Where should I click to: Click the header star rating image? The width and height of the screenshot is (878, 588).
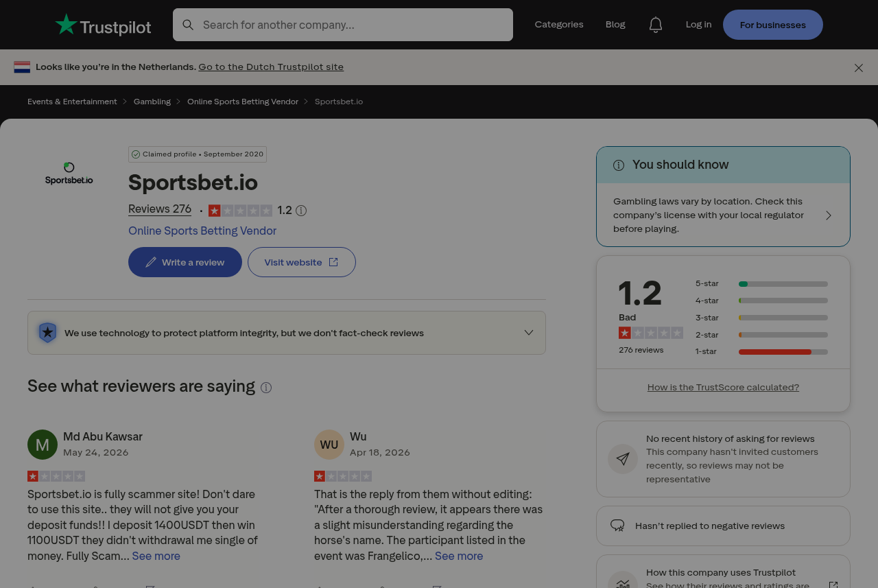coord(240,211)
